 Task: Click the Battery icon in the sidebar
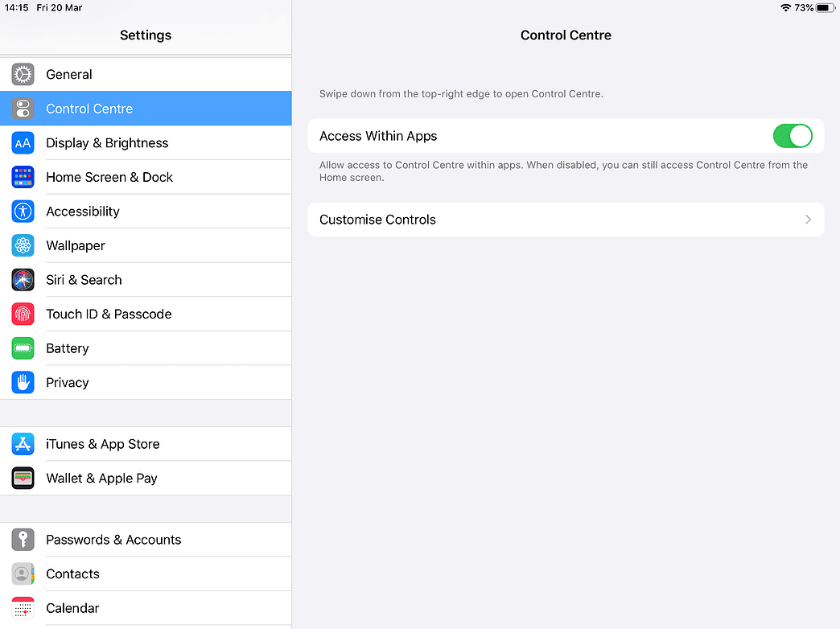[x=23, y=347]
